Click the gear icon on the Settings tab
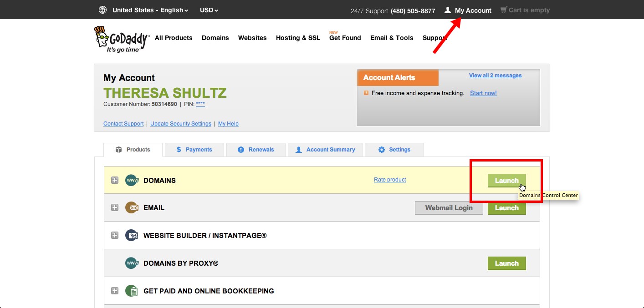This screenshot has width=644, height=308. tap(382, 150)
